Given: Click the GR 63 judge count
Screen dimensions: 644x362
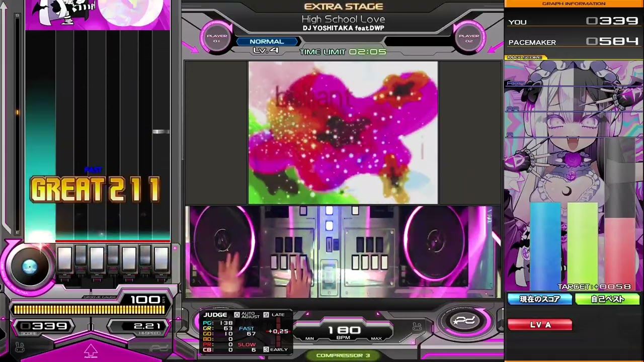Looking at the screenshot, I should (x=218, y=328).
